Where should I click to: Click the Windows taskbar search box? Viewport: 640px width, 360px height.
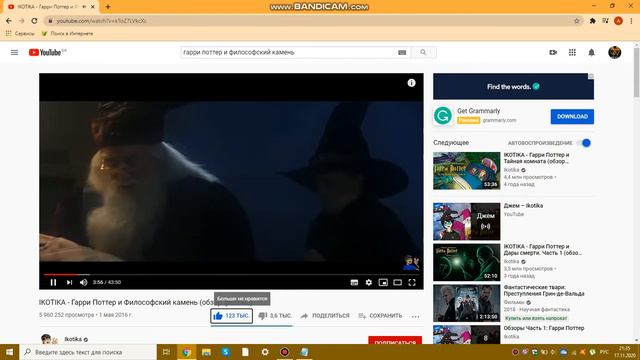click(x=88, y=352)
